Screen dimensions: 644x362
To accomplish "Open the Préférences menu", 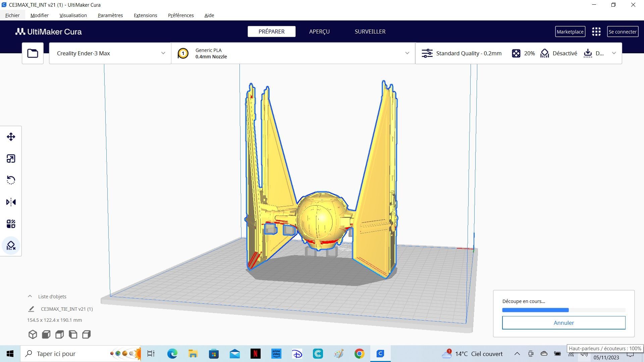I will coord(181,15).
